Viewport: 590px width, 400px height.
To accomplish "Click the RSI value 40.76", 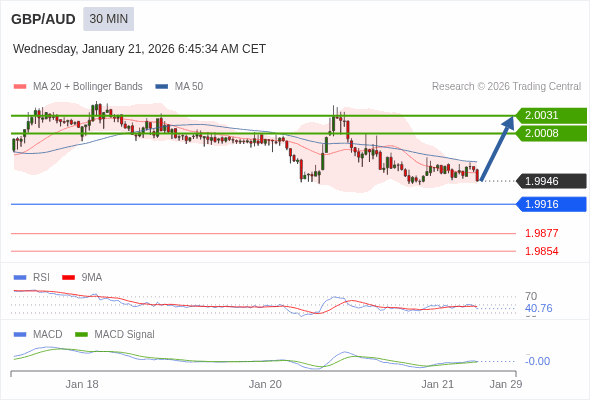I will (538, 308).
